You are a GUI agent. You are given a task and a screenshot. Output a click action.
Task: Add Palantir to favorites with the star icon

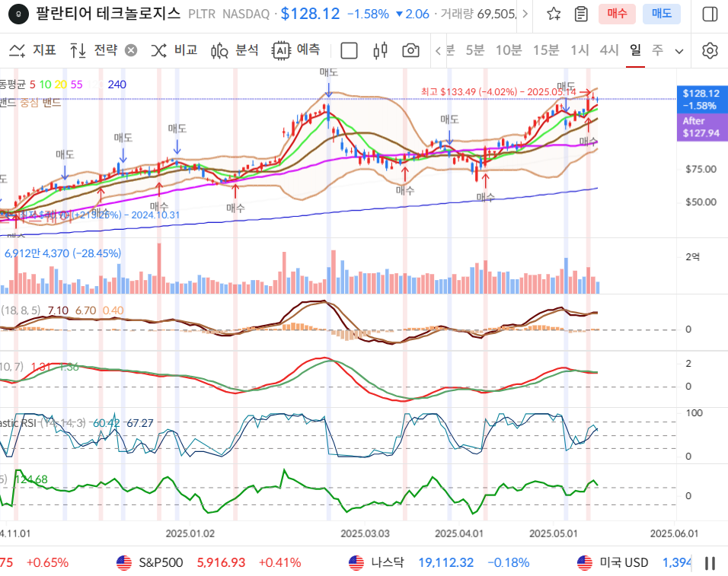554,14
